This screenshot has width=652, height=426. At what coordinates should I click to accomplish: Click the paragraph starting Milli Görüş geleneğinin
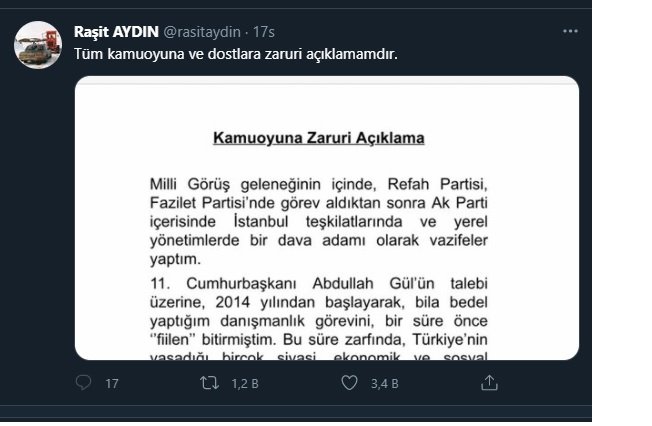pyautogui.click(x=319, y=221)
